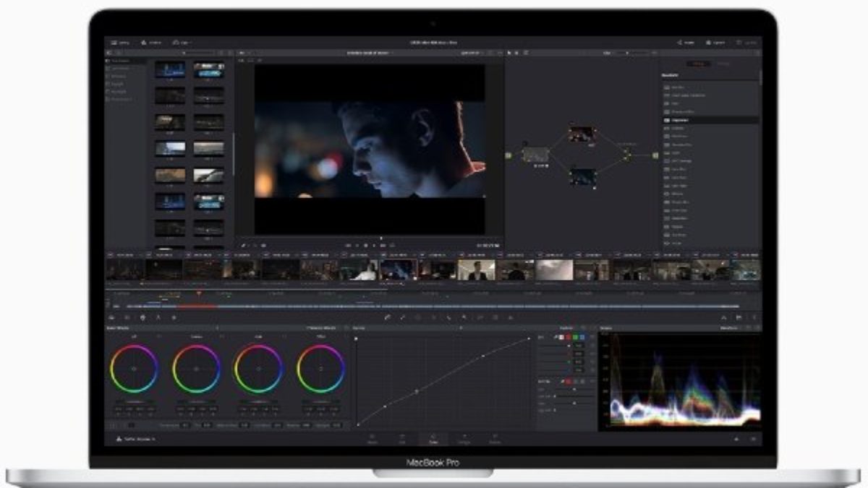Toggle the green channel curve button
Screen dimensions: 868x488
pos(574,337)
